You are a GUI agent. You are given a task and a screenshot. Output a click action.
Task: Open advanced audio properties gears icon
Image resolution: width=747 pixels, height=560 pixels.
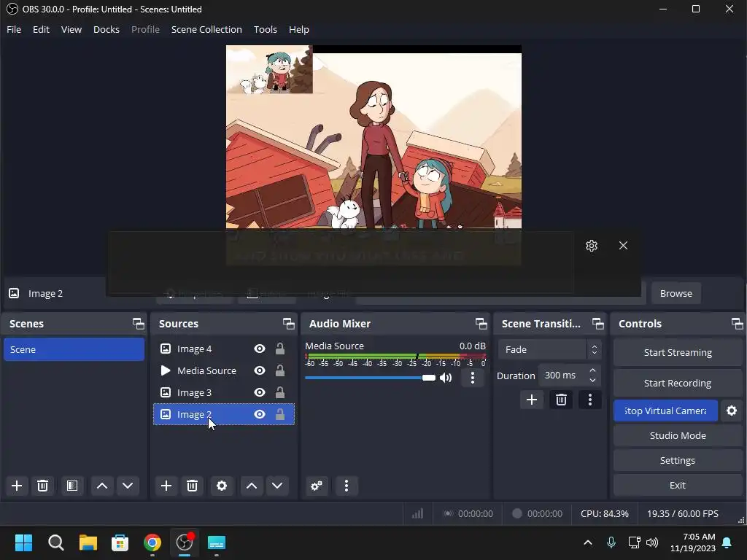point(317,486)
